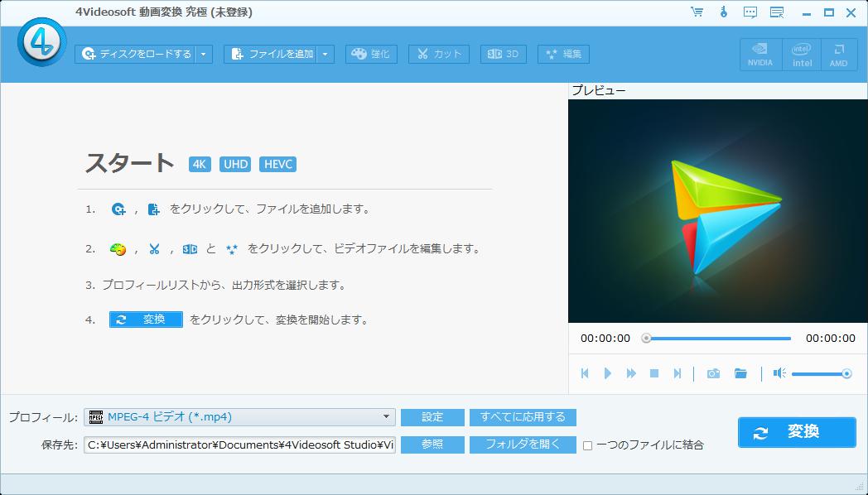Click ファイルを追加 button

pos(271,54)
